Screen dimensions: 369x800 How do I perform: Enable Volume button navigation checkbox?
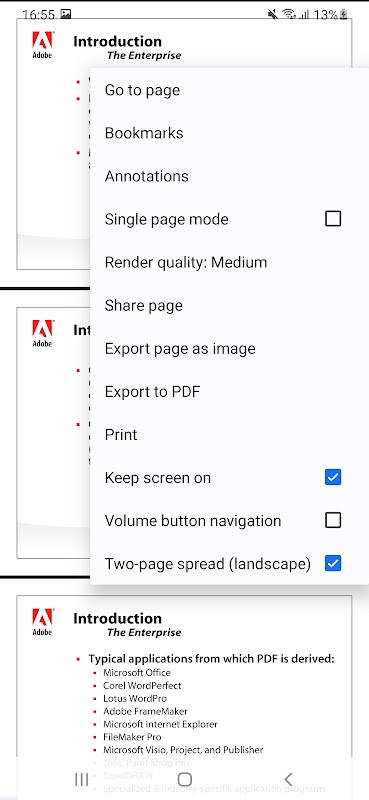[x=333, y=520]
